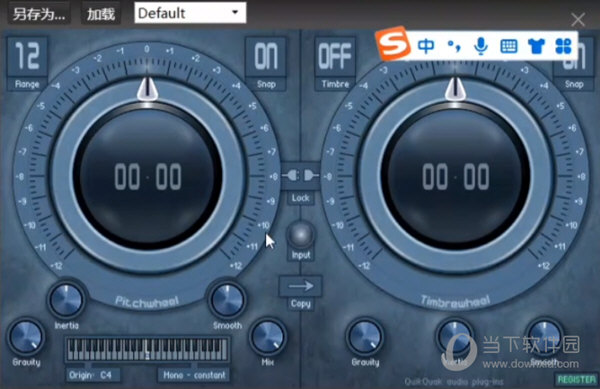Click the Timbrewheel Gravity knob

pyautogui.click(x=365, y=337)
